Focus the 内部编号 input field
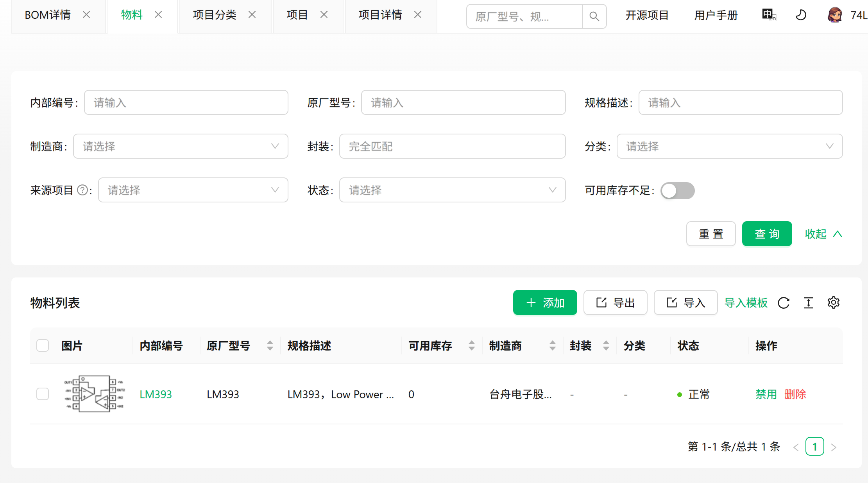The height and width of the screenshot is (483, 868). pos(186,103)
